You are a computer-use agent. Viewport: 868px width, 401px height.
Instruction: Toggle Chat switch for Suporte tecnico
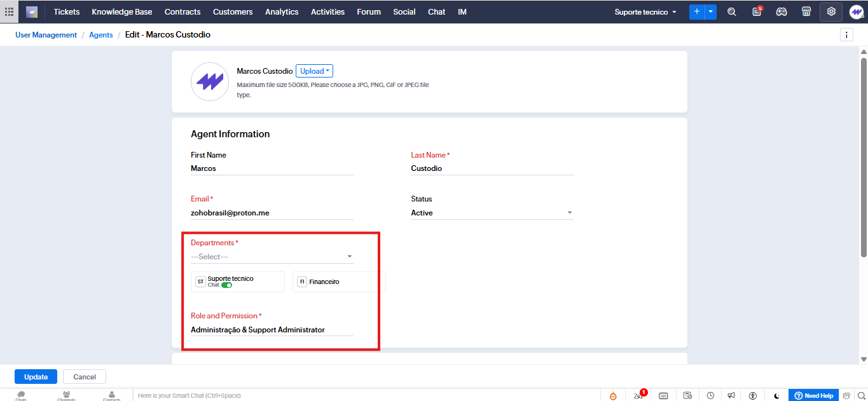pos(226,285)
